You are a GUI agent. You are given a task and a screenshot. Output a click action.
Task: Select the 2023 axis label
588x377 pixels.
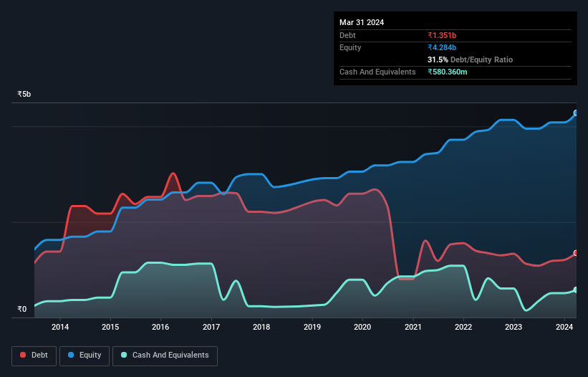click(514, 327)
